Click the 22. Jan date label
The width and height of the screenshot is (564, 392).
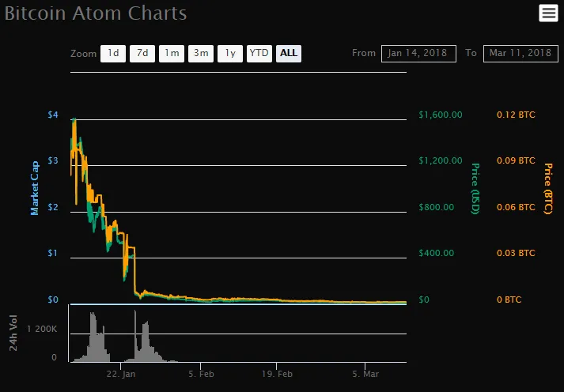click(x=121, y=374)
